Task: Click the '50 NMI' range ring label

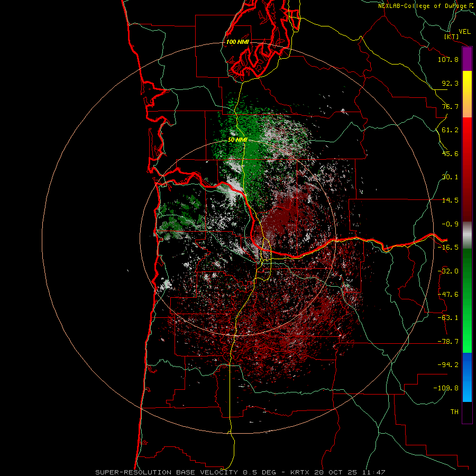Action: pyautogui.click(x=237, y=140)
